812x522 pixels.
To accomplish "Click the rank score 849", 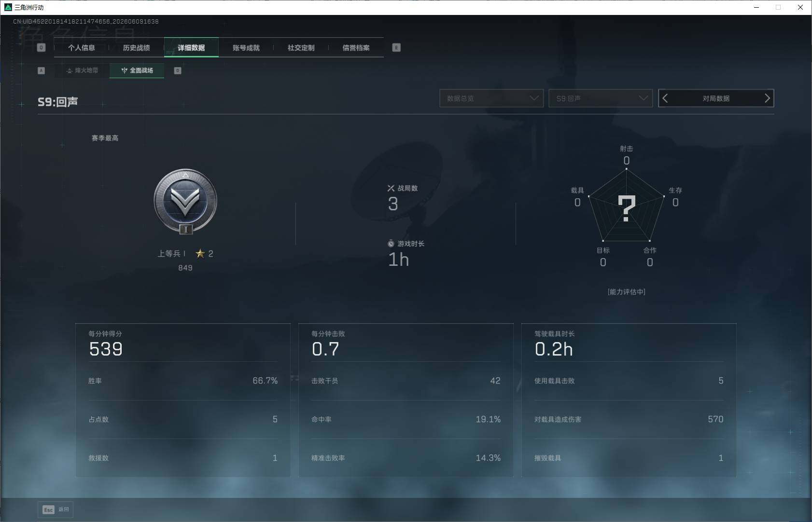I will [185, 268].
